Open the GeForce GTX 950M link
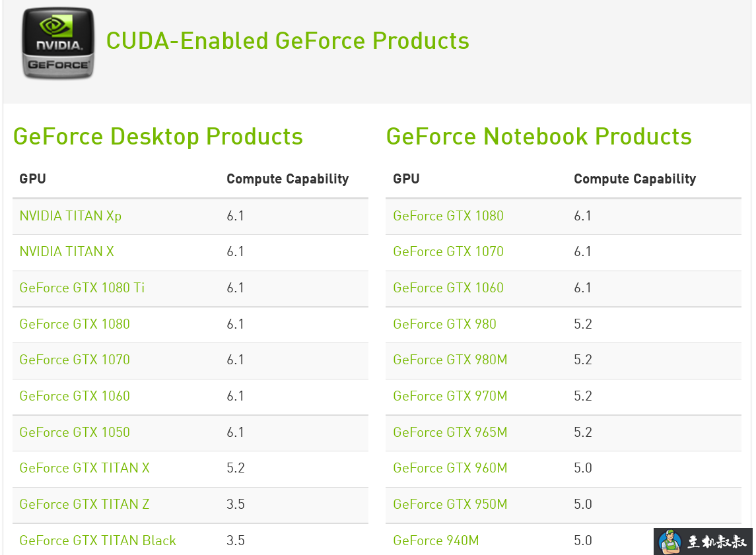Viewport: 756px width, 555px height. pyautogui.click(x=450, y=504)
